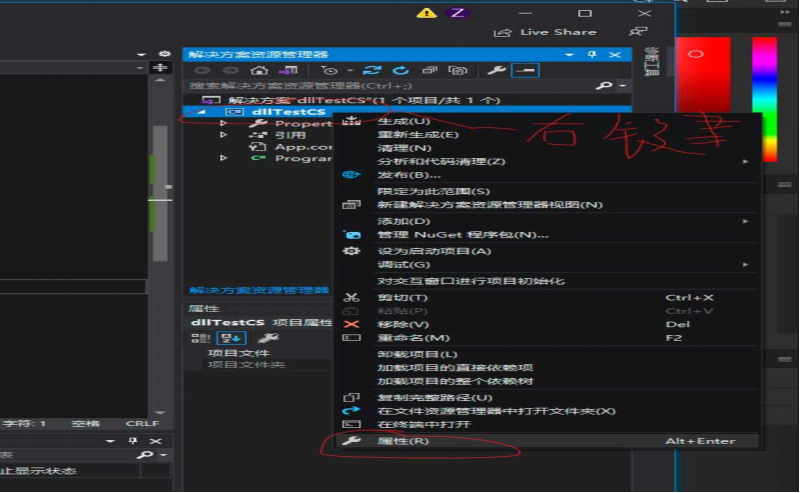Click the editor vertical scrollbar thumb
Image resolution: width=800 pixels, height=493 pixels.
tap(160, 194)
